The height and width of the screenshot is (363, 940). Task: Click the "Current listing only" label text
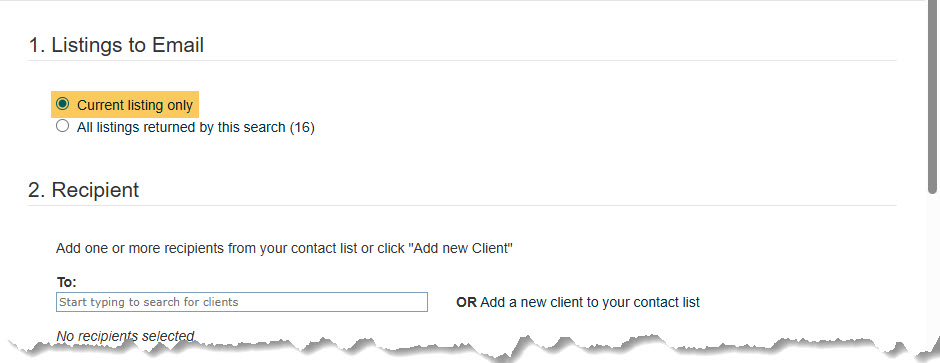135,105
